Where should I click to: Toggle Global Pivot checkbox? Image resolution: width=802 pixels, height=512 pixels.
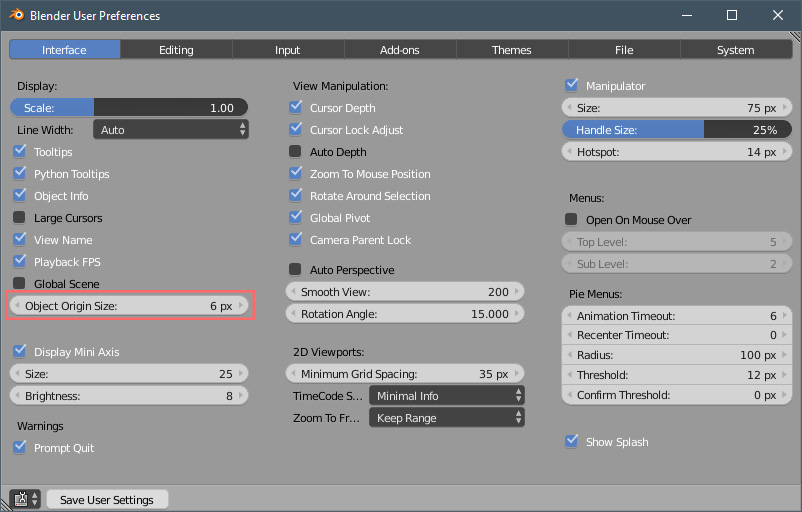(x=295, y=217)
